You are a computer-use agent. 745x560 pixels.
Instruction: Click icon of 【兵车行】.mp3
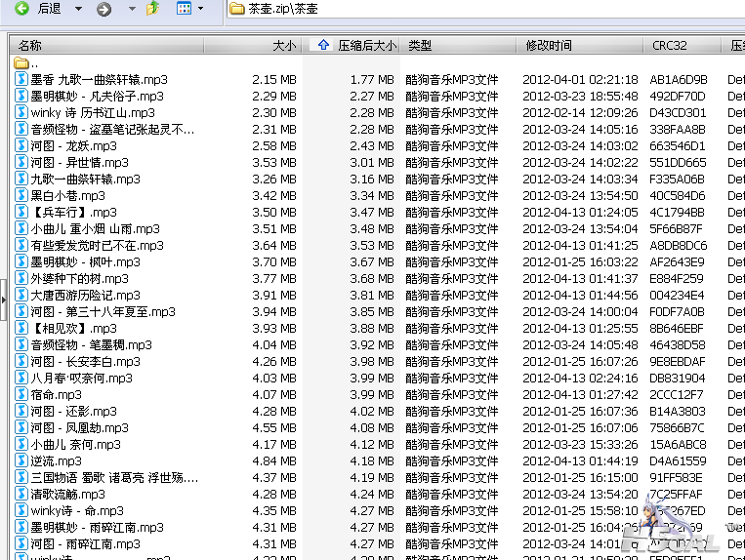point(21,212)
